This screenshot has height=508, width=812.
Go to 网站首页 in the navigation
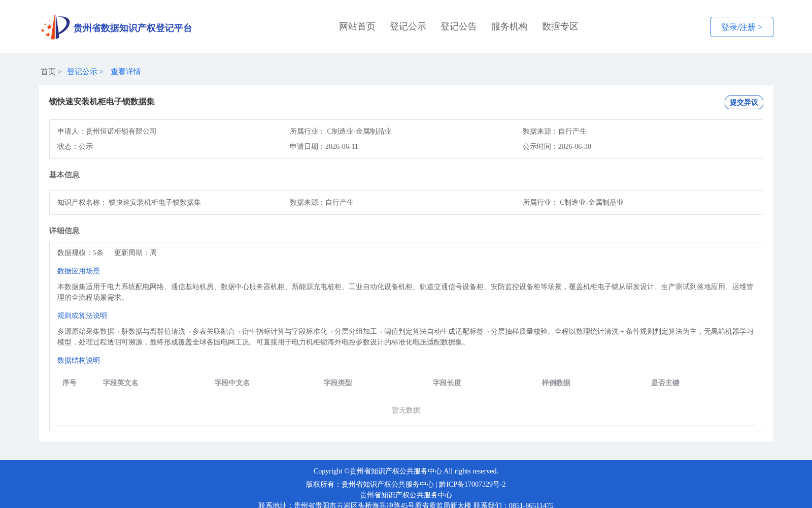(x=357, y=26)
